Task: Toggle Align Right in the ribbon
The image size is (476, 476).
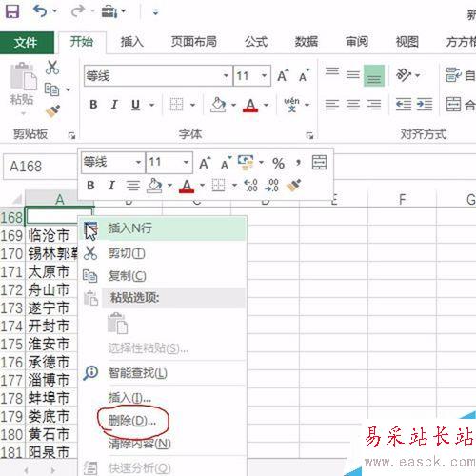Action: coord(374,105)
